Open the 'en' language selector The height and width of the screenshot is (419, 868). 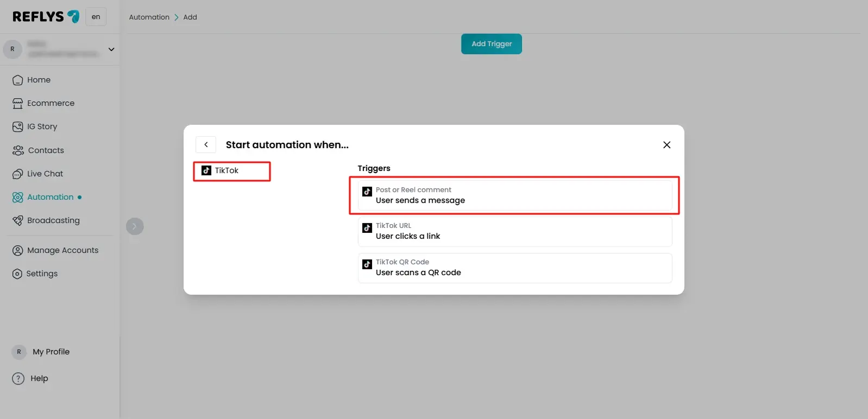[96, 17]
